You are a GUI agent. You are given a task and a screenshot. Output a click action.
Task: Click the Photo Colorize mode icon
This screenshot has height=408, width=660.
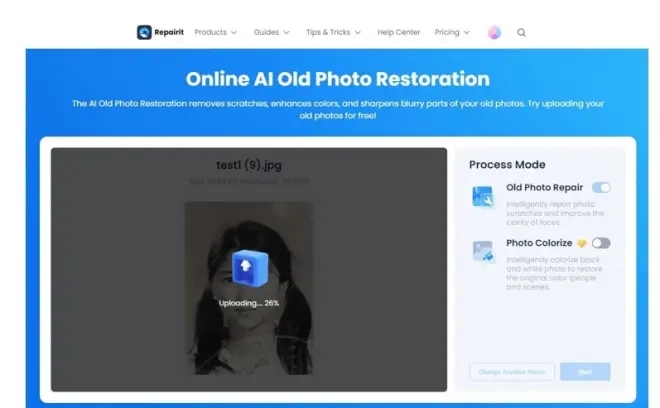coord(482,251)
